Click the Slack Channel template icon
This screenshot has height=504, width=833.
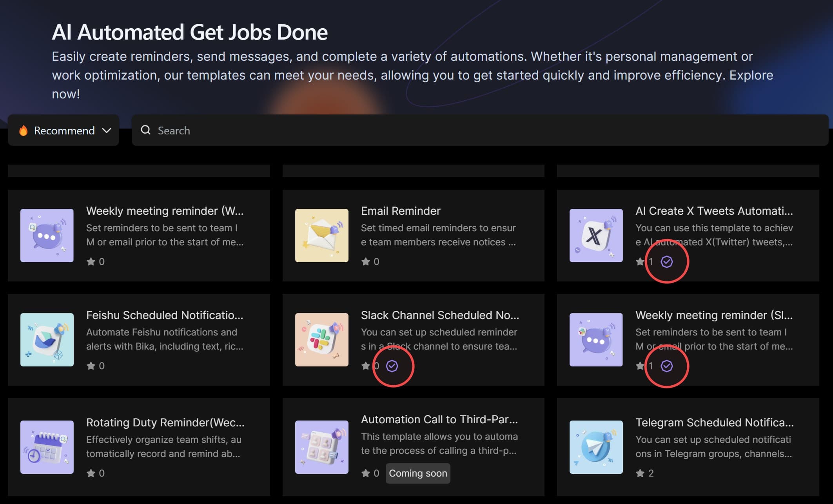coord(321,339)
